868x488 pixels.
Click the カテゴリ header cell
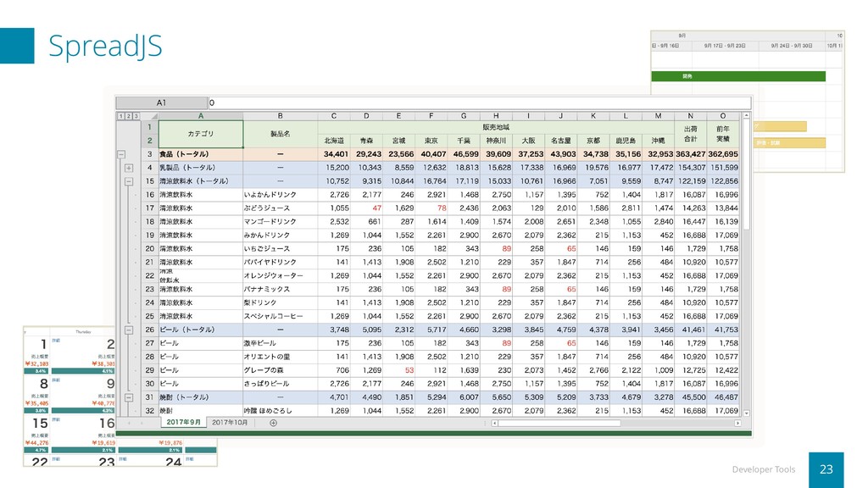click(x=200, y=134)
